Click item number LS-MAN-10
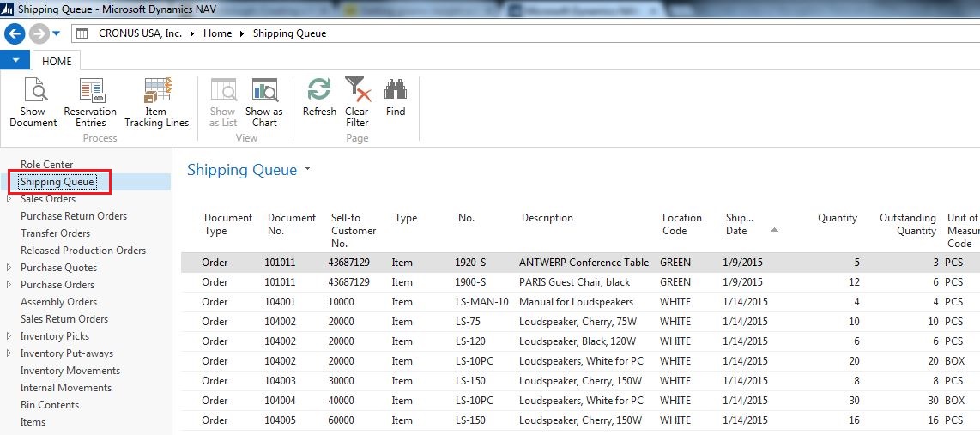Screen dimensions: 980x435 [x=482, y=302]
